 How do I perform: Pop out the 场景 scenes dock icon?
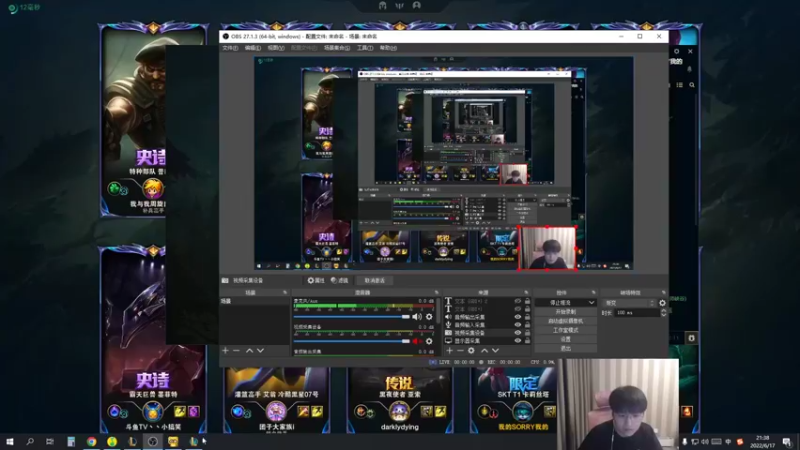285,292
